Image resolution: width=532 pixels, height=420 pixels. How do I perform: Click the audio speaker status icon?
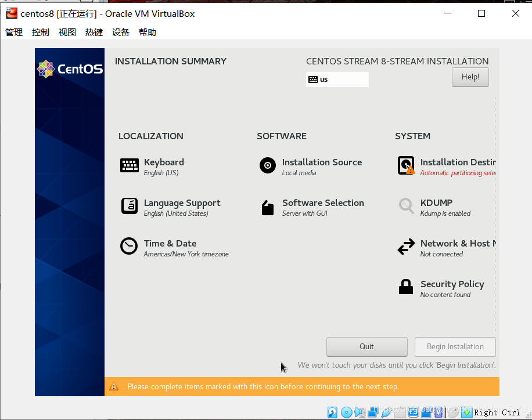pos(360,412)
